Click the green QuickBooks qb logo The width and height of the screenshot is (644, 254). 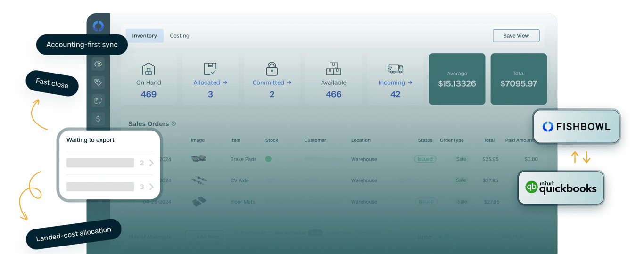click(x=531, y=187)
